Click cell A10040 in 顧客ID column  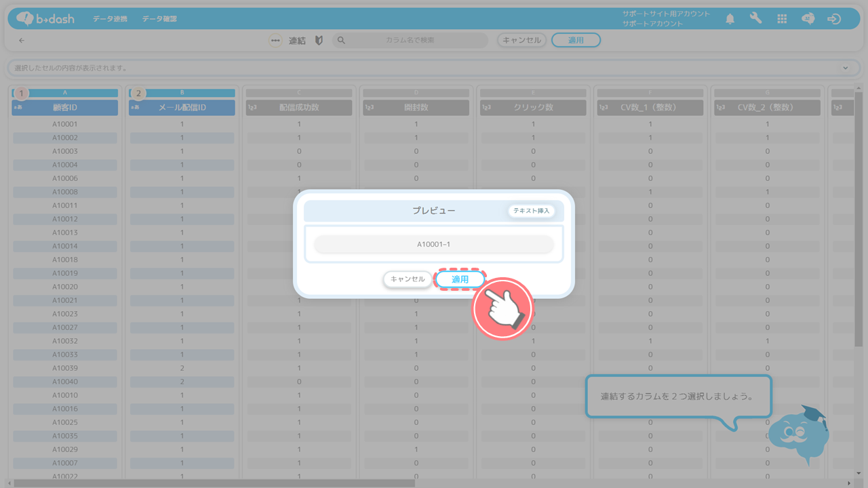point(65,382)
